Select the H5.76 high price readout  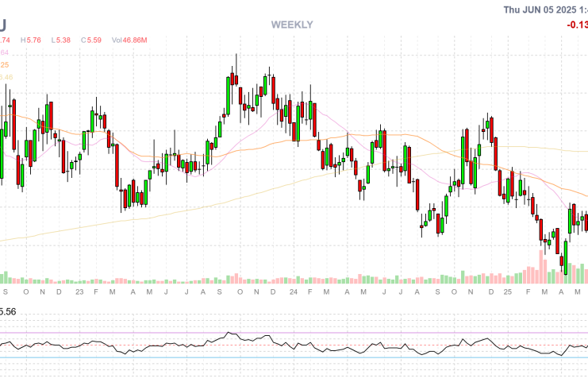pyautogui.click(x=32, y=40)
